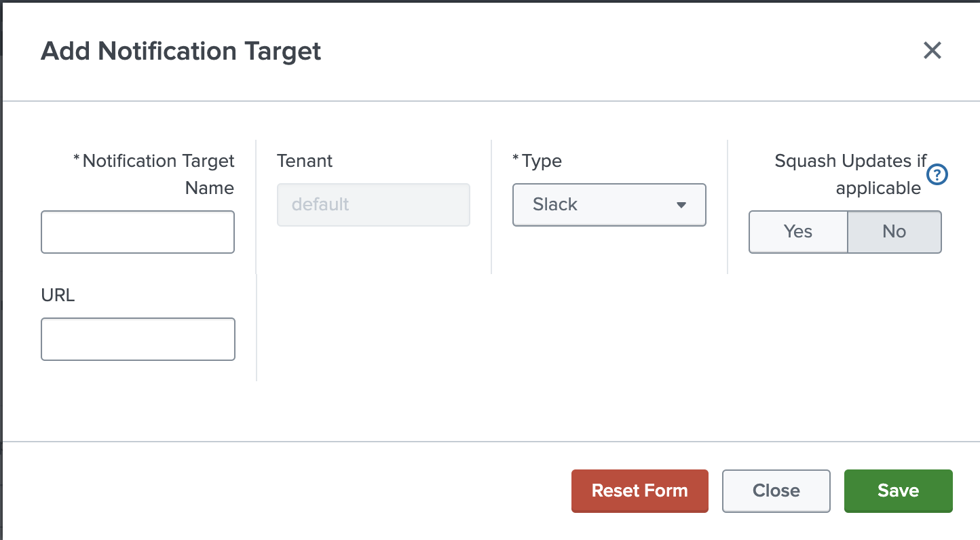Click the Close button in footer
Image resolution: width=980 pixels, height=540 pixels.
776,490
